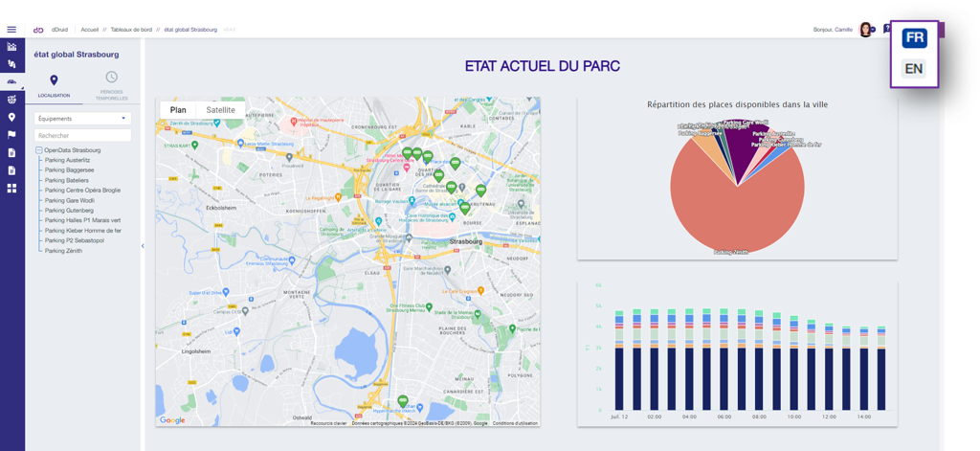Screen dimensions: 980x451
Task: Switch to the Périodes Temporelles tab
Action: (x=111, y=86)
